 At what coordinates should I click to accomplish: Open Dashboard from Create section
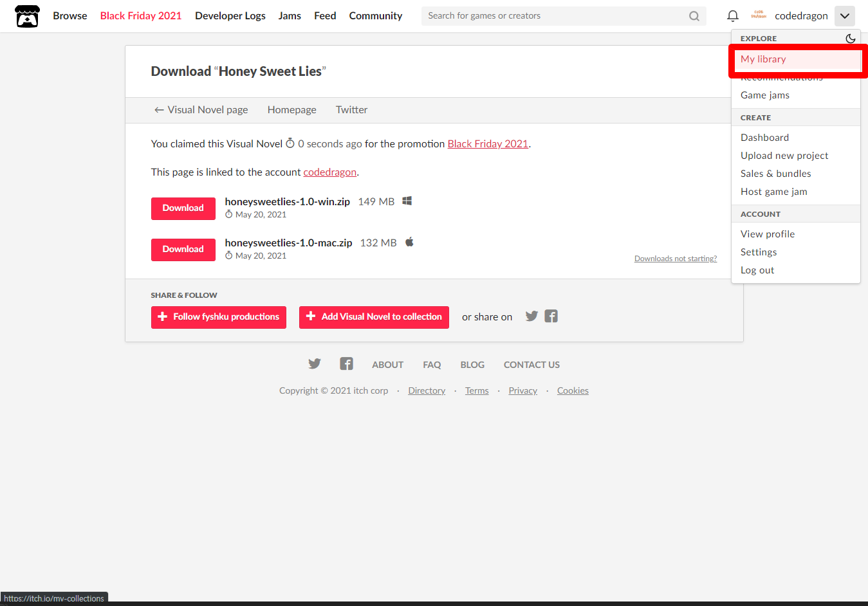coord(796,138)
